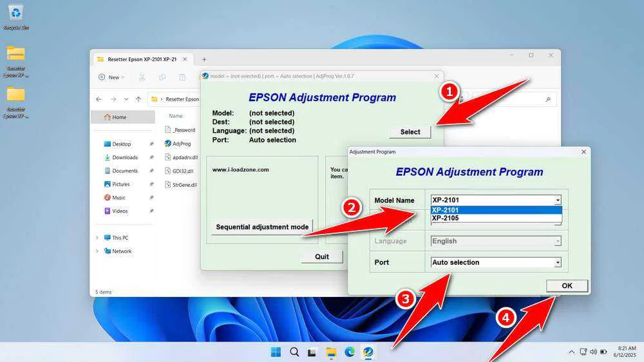Screen dimensions: 644x362
Task: Open the clock showing 8:21 AM
Action: coord(625,352)
